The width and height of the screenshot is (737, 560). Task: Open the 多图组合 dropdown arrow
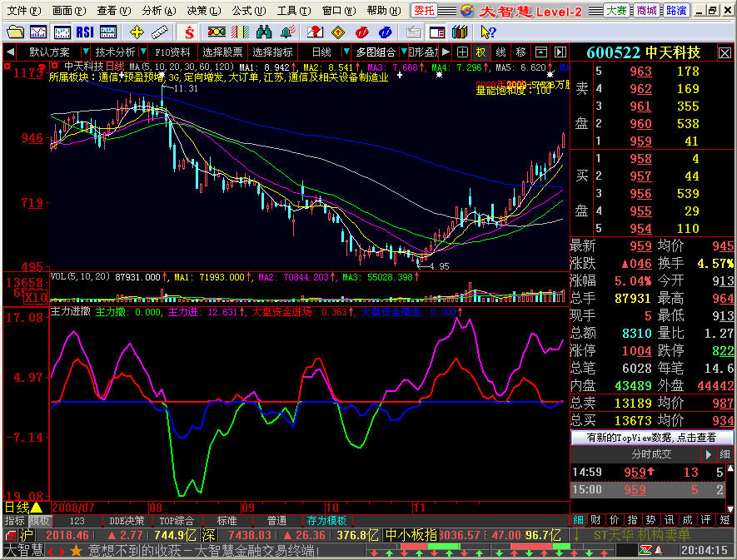pos(403,52)
